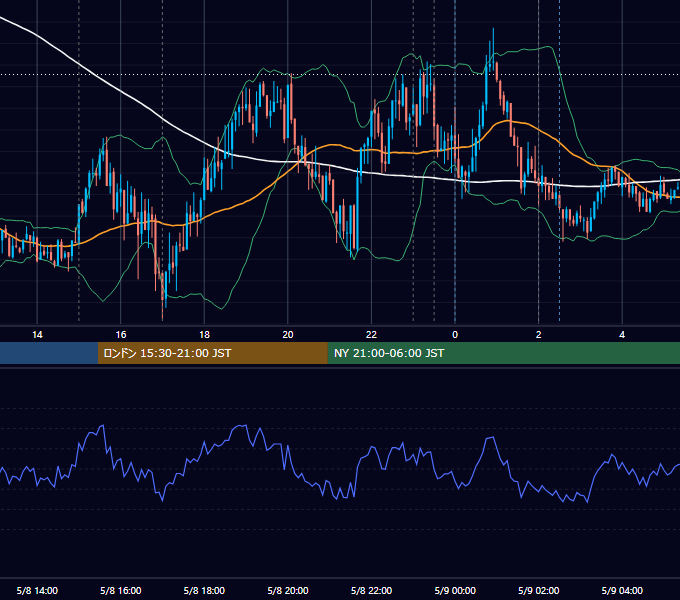Click the NY 21:00-06:00 JST session bar

point(503,353)
